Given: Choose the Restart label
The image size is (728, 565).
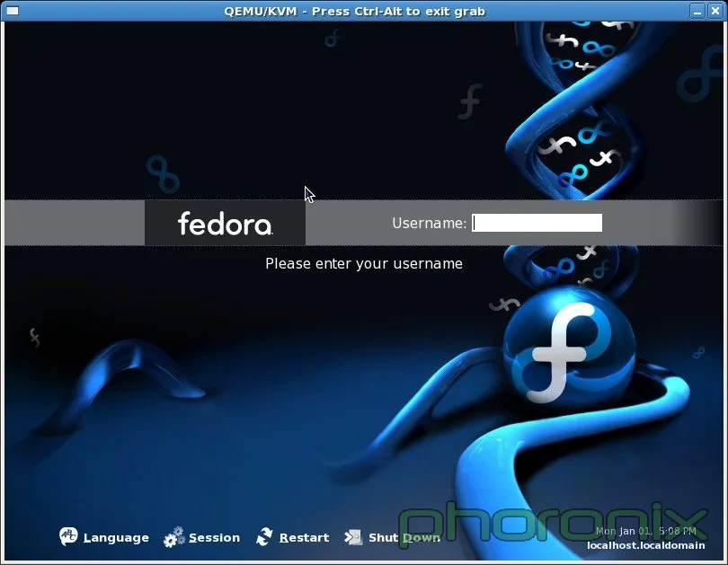Looking at the screenshot, I should [x=304, y=538].
